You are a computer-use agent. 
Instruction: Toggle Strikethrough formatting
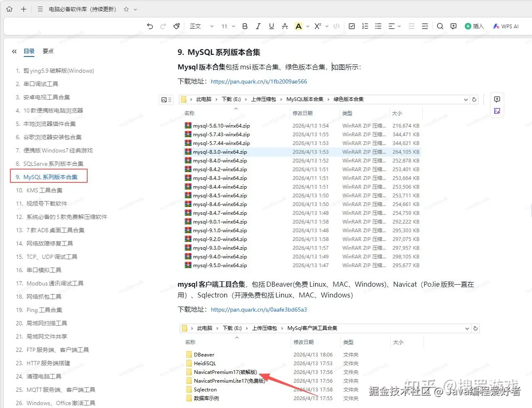pos(285,26)
